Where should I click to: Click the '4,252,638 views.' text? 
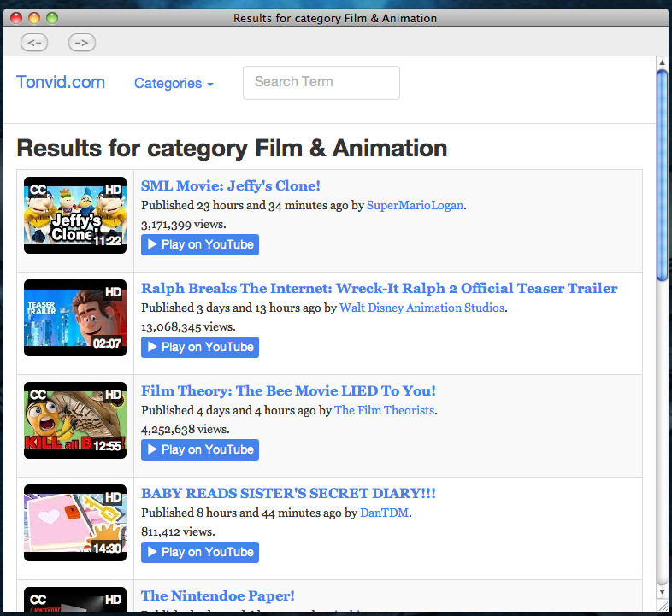click(x=186, y=429)
